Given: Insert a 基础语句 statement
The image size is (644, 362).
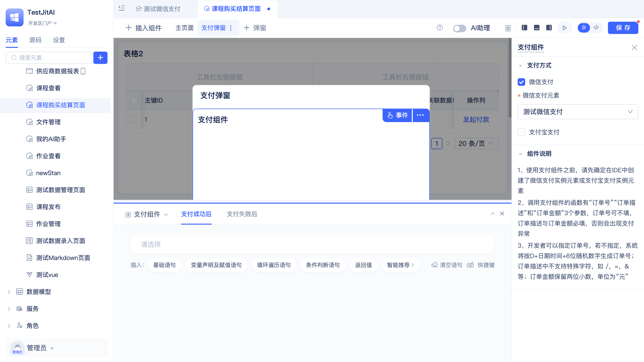Looking at the screenshot, I should click(165, 265).
